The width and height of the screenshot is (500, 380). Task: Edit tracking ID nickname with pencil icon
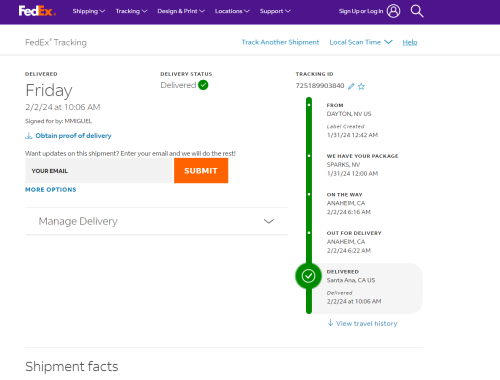coord(351,86)
